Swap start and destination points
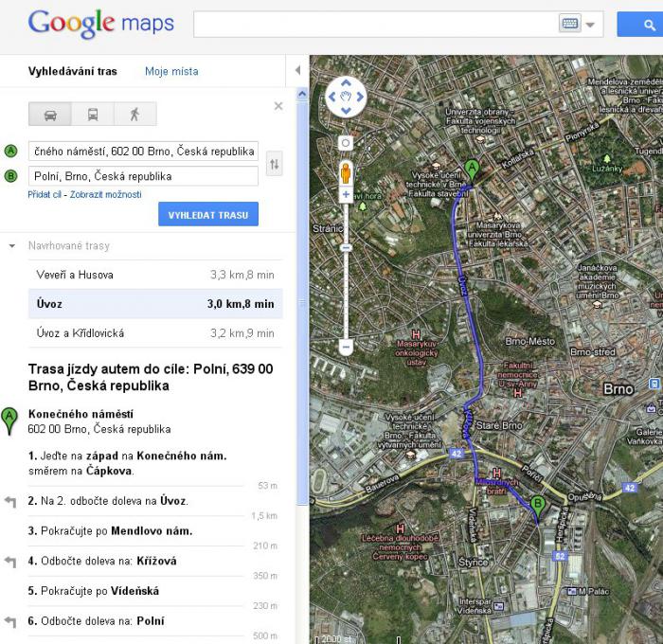This screenshot has width=663, height=644. 275,164
